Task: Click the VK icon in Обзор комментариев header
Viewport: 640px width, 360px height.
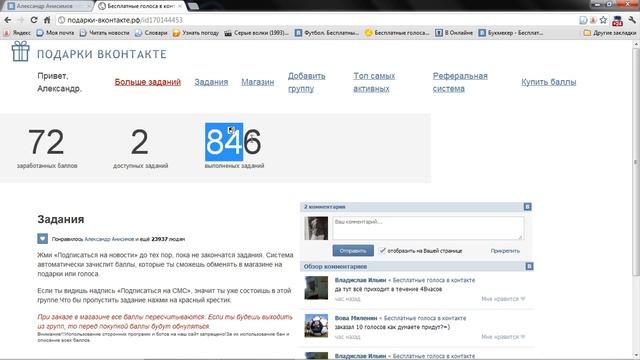Action: [x=529, y=267]
